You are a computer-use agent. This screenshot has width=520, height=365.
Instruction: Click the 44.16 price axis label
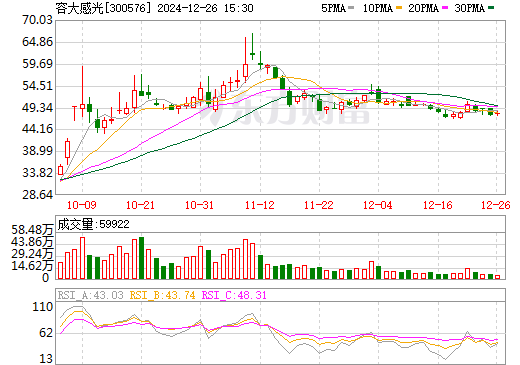(x=37, y=129)
